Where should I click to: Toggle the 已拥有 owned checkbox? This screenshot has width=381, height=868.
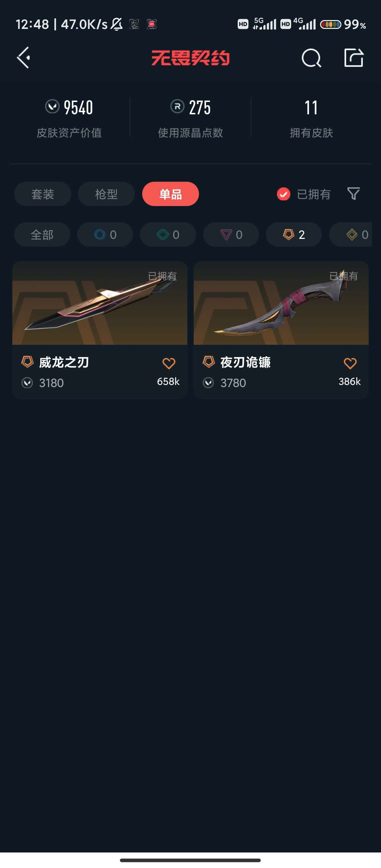click(283, 194)
